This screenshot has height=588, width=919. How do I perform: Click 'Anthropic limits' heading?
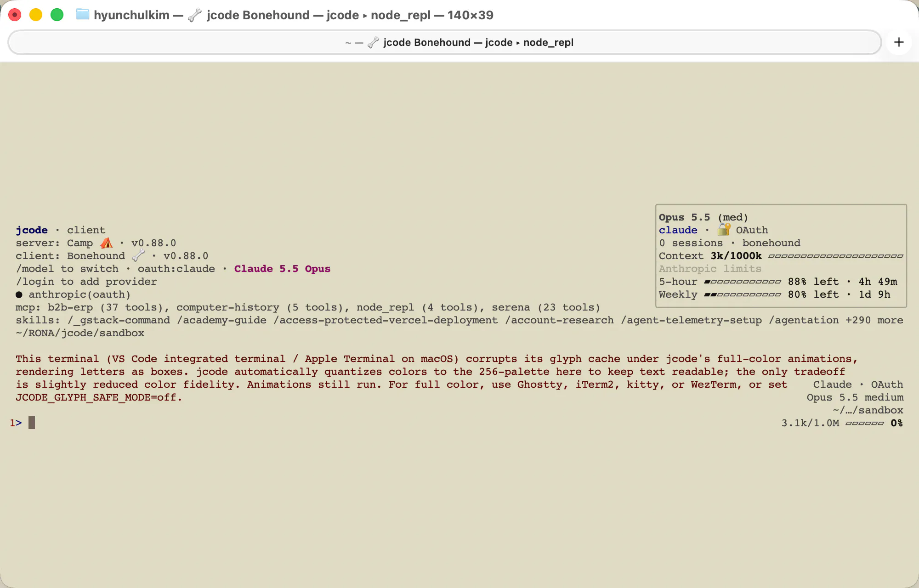[710, 269]
